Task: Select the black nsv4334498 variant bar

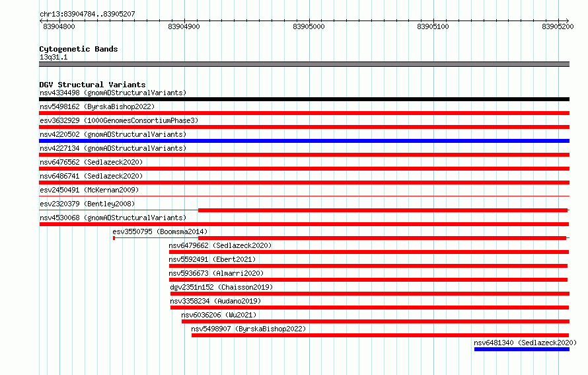Action: tap(304, 99)
